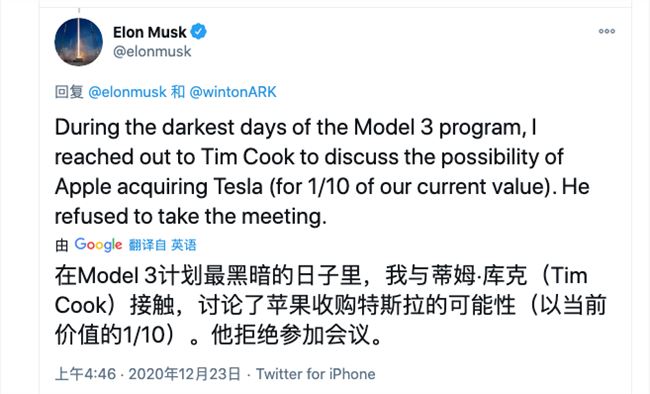Image resolution: width=650 pixels, height=394 pixels.
Task: Select the Chinese translated tweet text
Action: [x=330, y=305]
